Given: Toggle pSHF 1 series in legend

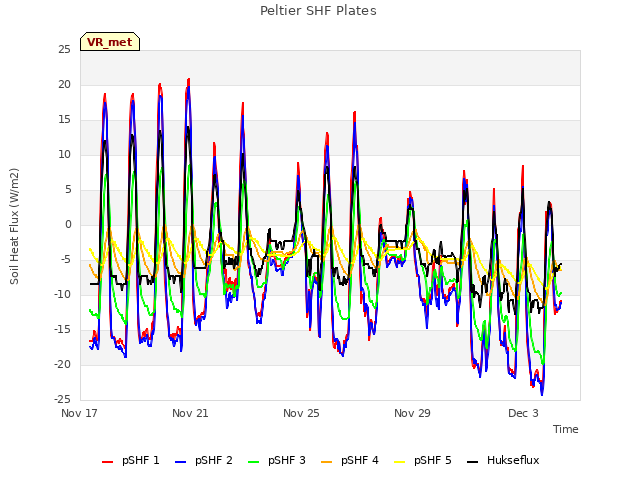Looking at the screenshot, I should coord(131,460).
